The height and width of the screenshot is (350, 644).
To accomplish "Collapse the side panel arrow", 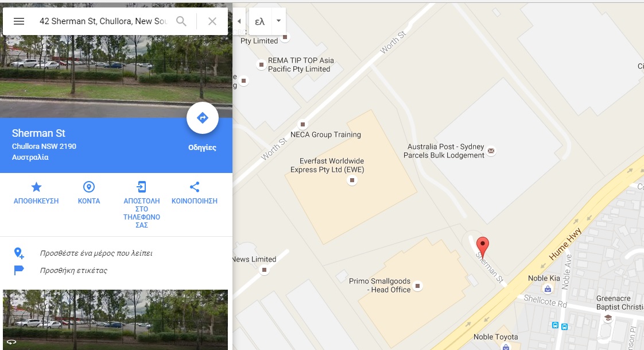I will click(x=239, y=21).
